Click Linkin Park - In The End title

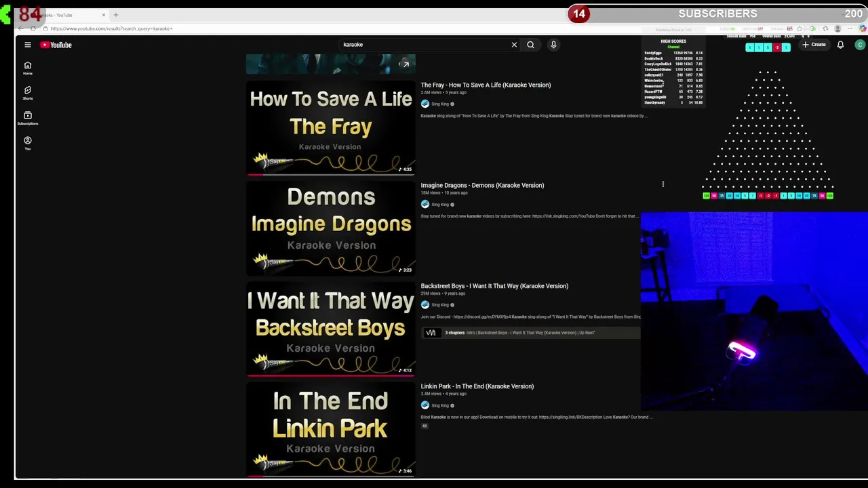(477, 386)
